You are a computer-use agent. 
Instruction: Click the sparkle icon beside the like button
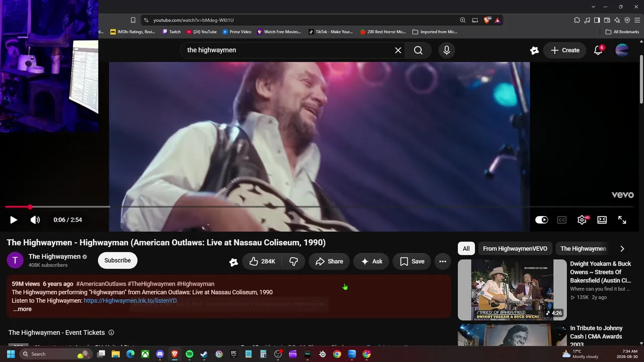click(x=233, y=262)
